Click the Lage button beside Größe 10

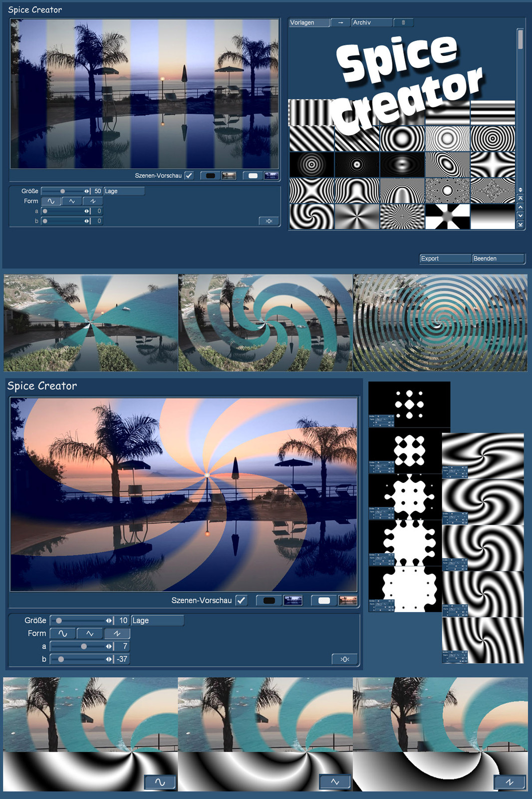coord(157,620)
